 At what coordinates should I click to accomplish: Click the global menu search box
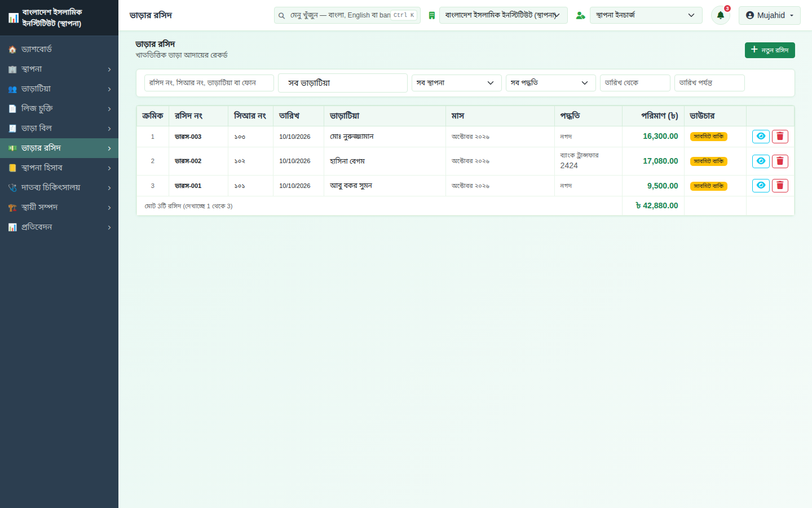tap(347, 15)
